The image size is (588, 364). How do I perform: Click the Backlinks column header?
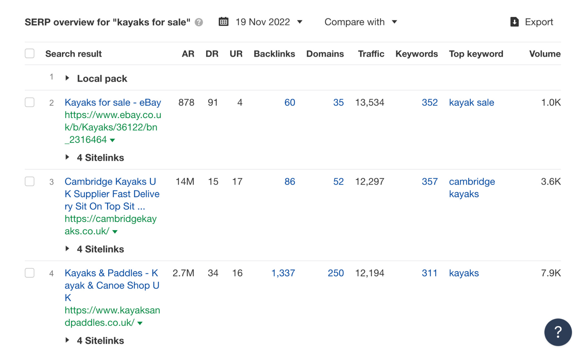pos(274,54)
